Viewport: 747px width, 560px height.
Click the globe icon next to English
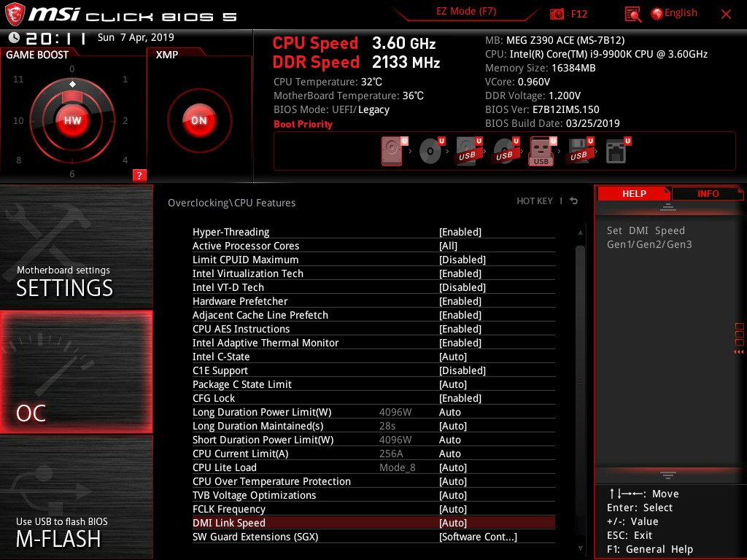(657, 14)
